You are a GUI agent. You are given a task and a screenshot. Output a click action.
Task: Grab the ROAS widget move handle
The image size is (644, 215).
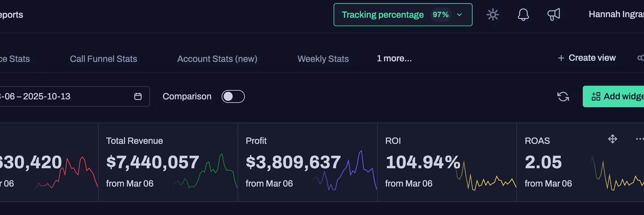(x=612, y=139)
